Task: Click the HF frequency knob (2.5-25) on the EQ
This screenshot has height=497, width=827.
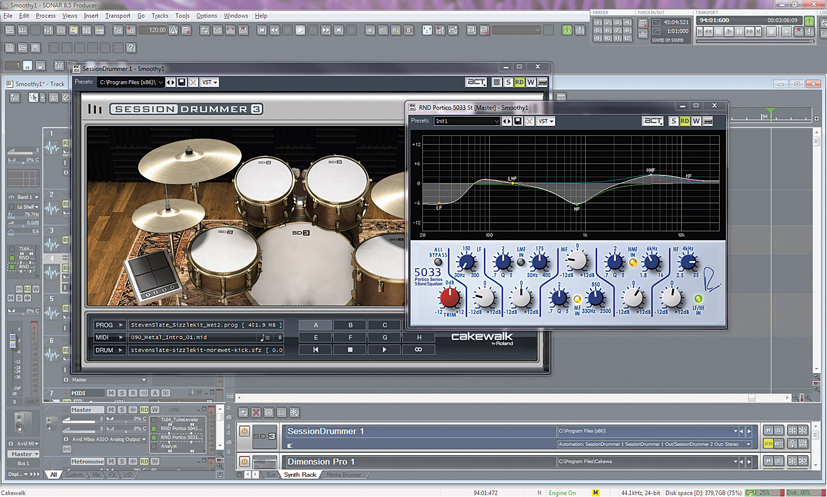Action: (688, 262)
